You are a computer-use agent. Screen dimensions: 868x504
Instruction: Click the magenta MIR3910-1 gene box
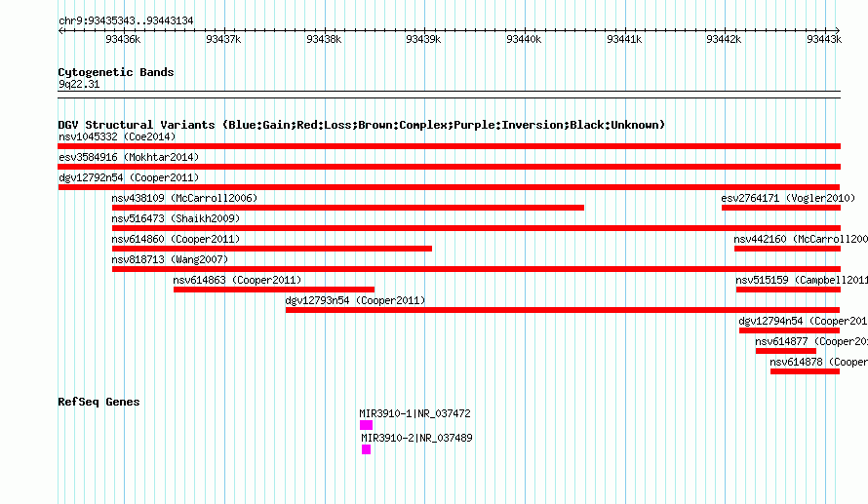point(366,425)
